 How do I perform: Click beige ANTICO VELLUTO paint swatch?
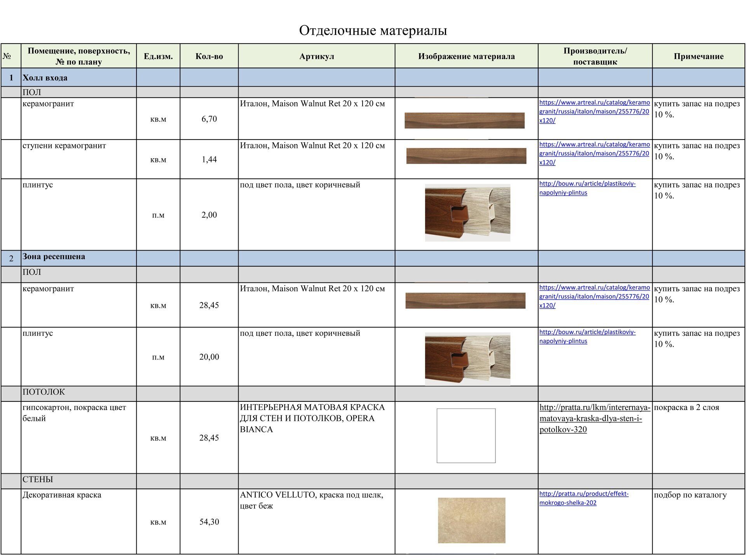pos(472,520)
